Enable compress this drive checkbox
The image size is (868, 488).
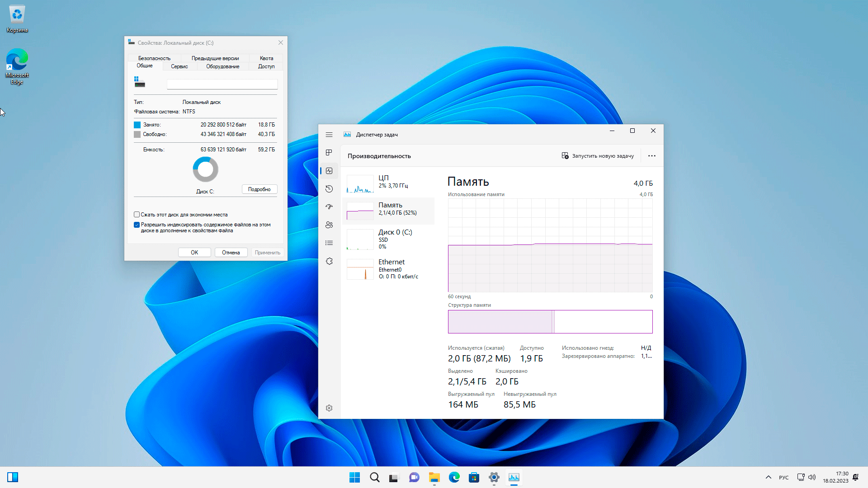click(137, 215)
